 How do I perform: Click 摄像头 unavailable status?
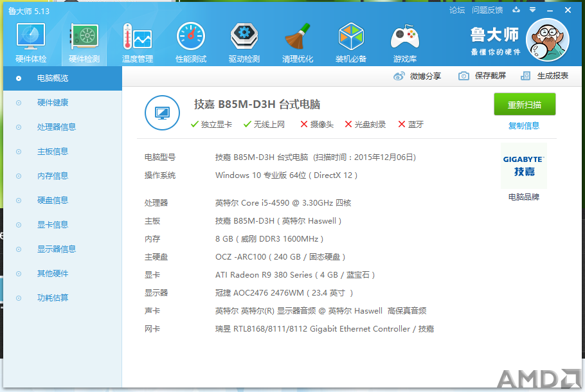317,125
